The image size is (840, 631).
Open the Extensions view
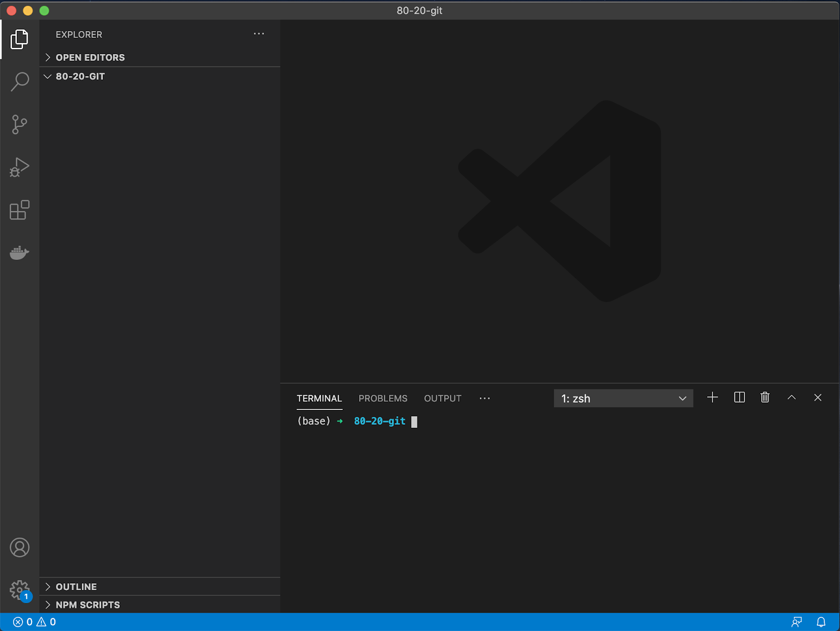point(19,210)
